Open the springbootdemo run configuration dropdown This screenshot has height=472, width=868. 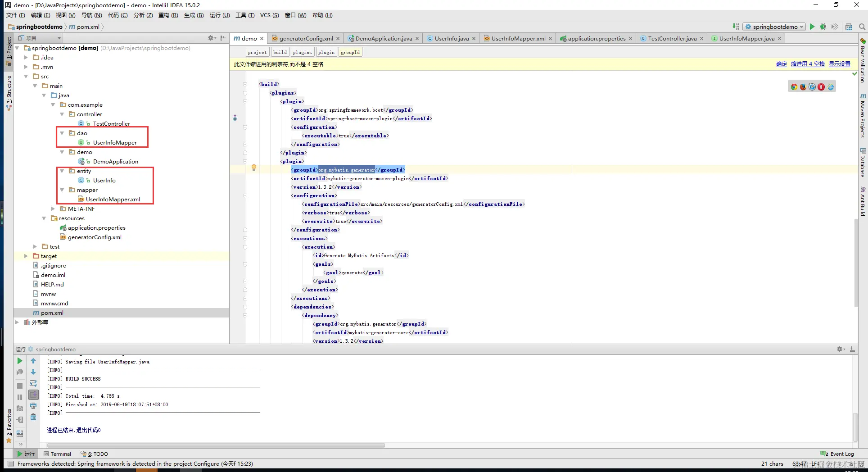point(774,27)
